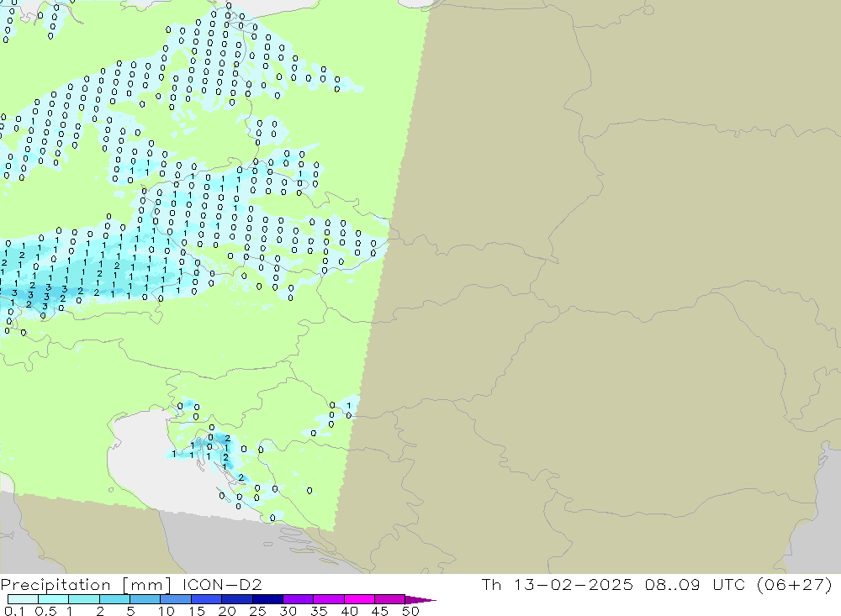Image resolution: width=841 pixels, height=616 pixels.
Task: Click the 0.5–1 mm legend color swatch
Action: pos(54,599)
